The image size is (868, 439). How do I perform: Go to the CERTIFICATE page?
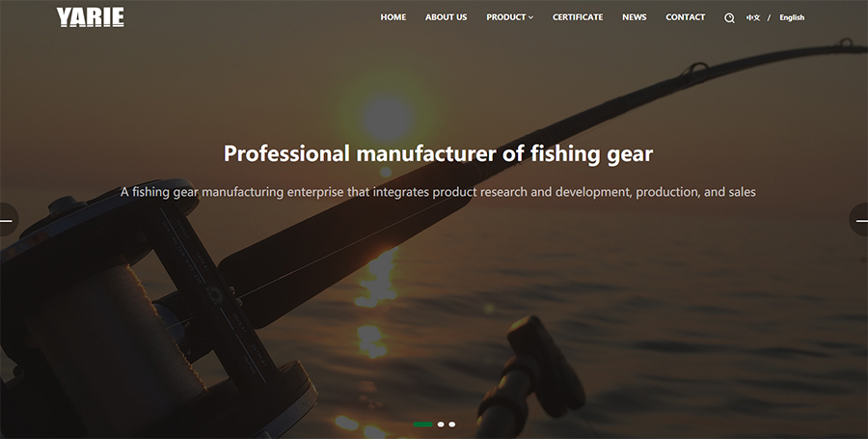point(578,17)
